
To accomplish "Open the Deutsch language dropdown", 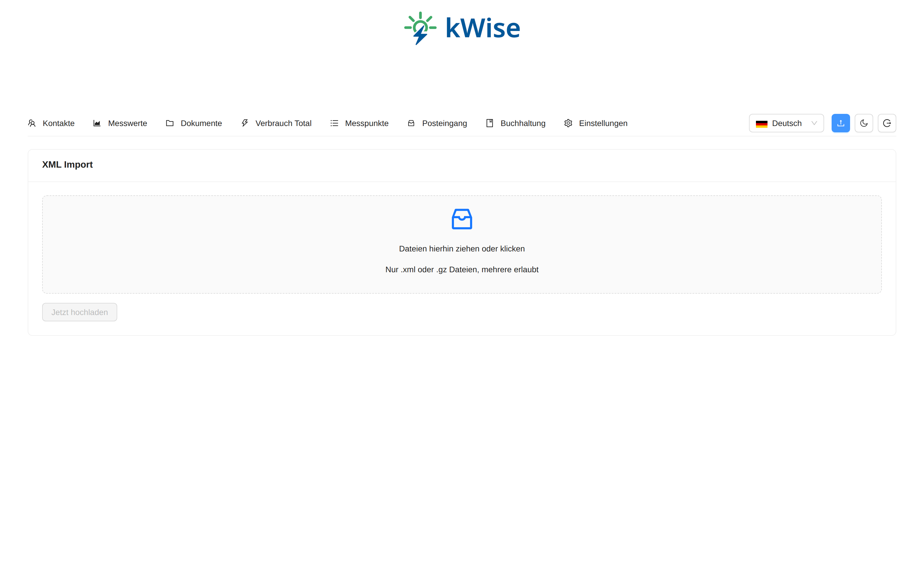I will [786, 123].
